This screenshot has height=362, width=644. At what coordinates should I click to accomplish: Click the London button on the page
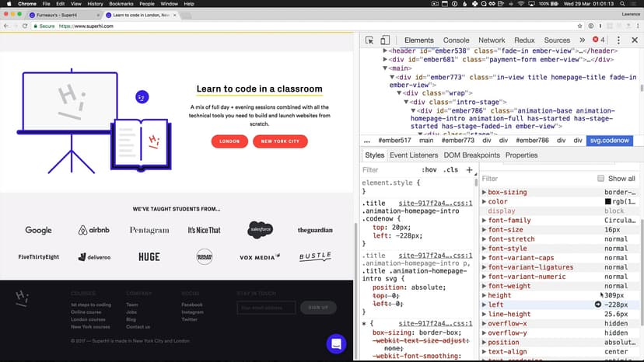229,141
